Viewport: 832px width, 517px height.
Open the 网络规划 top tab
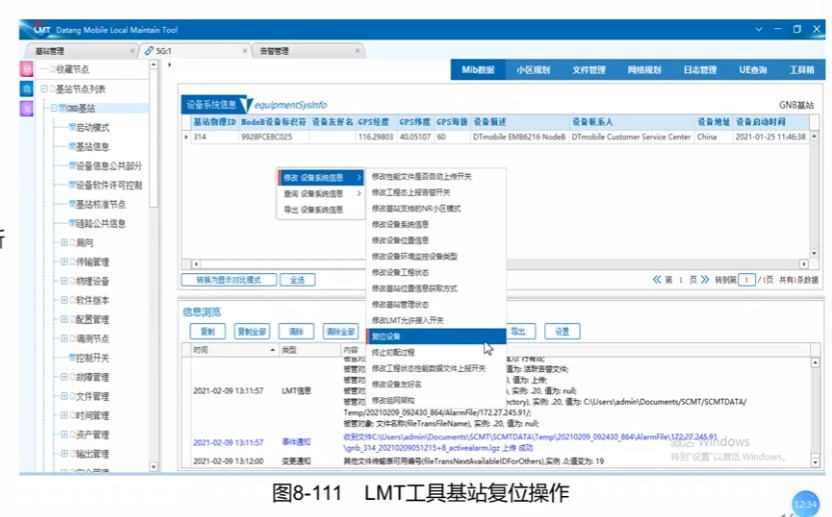[644, 70]
